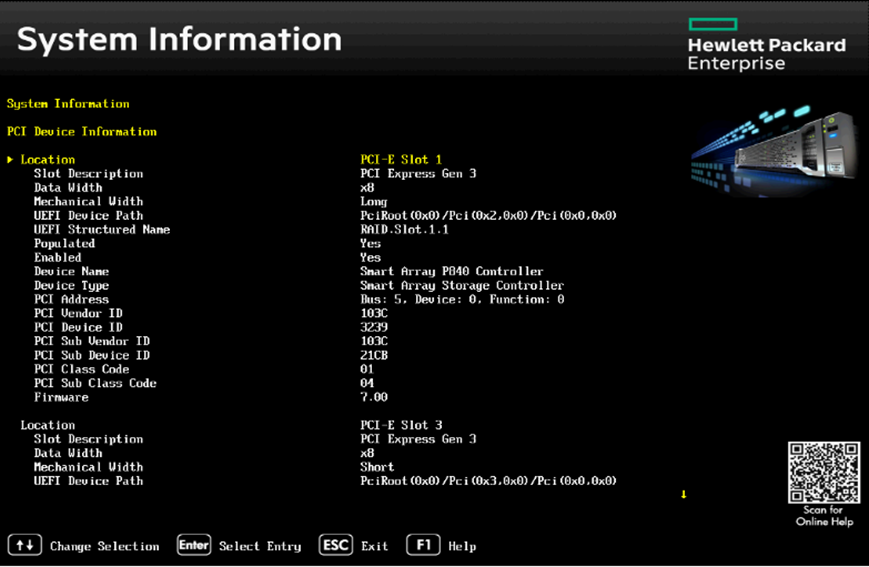Click the Enabled value Yes
The width and height of the screenshot is (869, 567).
pyautogui.click(x=370, y=258)
